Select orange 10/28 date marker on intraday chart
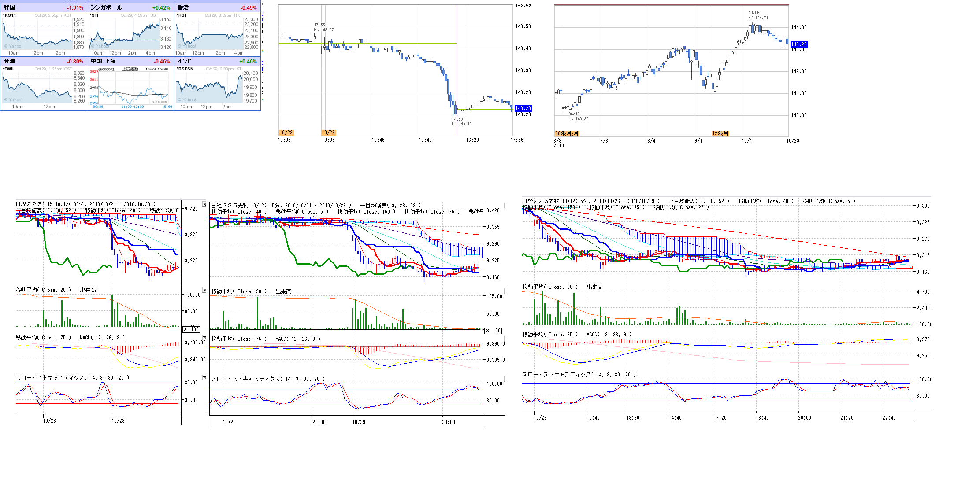Image resolution: width=980 pixels, height=479 pixels. click(286, 133)
